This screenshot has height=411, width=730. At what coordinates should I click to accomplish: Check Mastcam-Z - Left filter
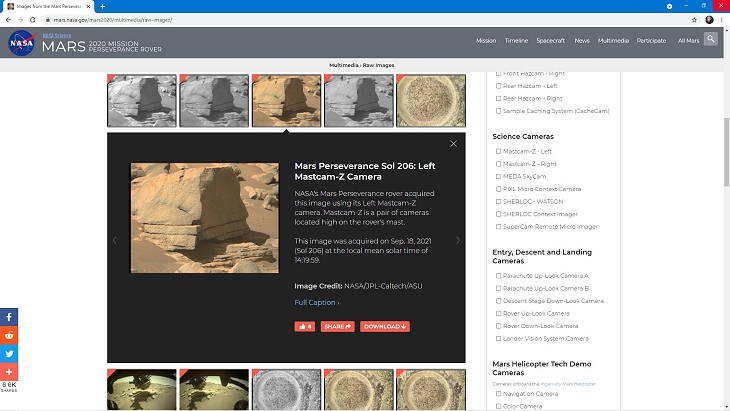(x=499, y=151)
